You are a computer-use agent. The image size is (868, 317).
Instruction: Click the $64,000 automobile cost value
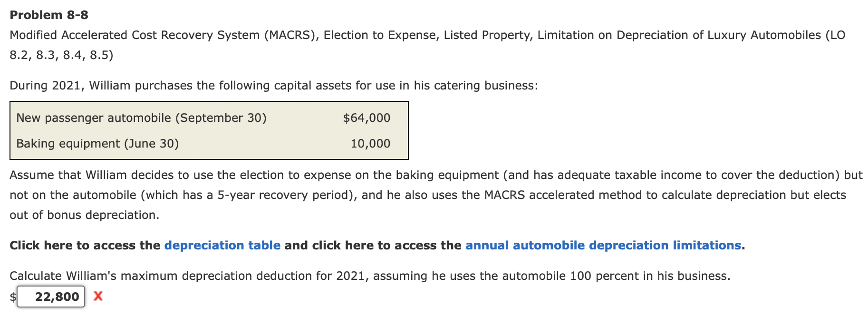[366, 118]
